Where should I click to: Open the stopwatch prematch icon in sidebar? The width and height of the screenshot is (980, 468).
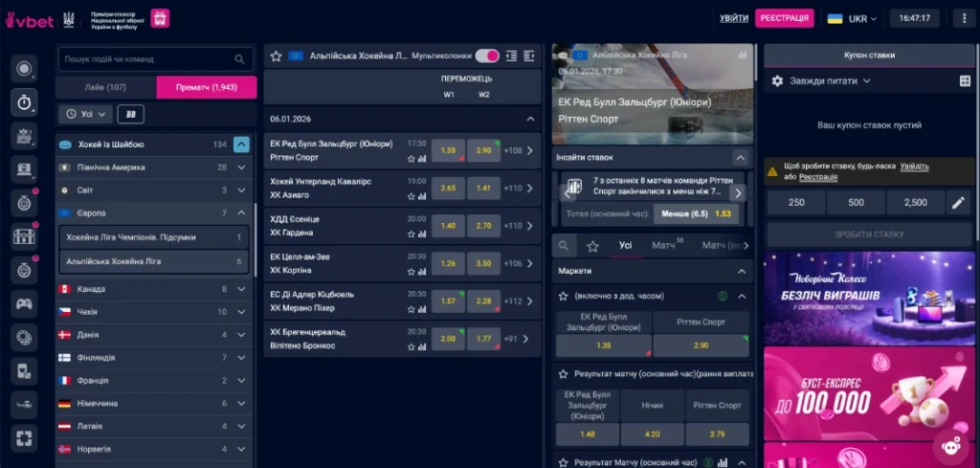pyautogui.click(x=24, y=102)
